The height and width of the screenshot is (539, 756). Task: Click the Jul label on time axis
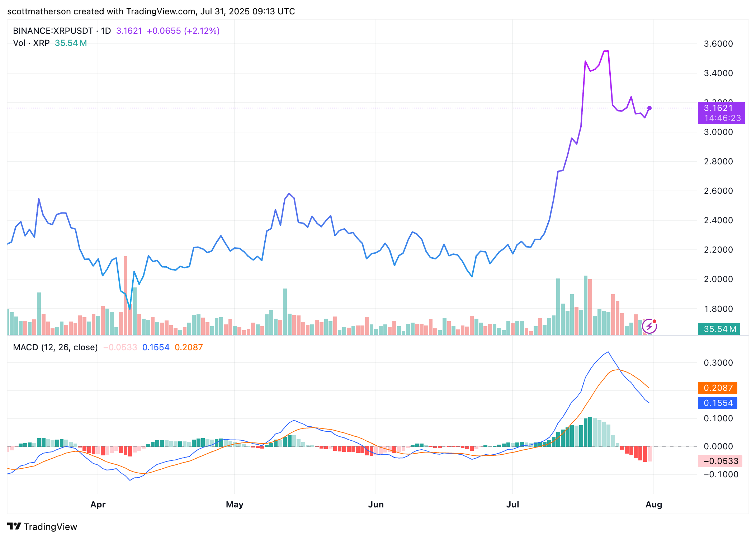coord(512,505)
